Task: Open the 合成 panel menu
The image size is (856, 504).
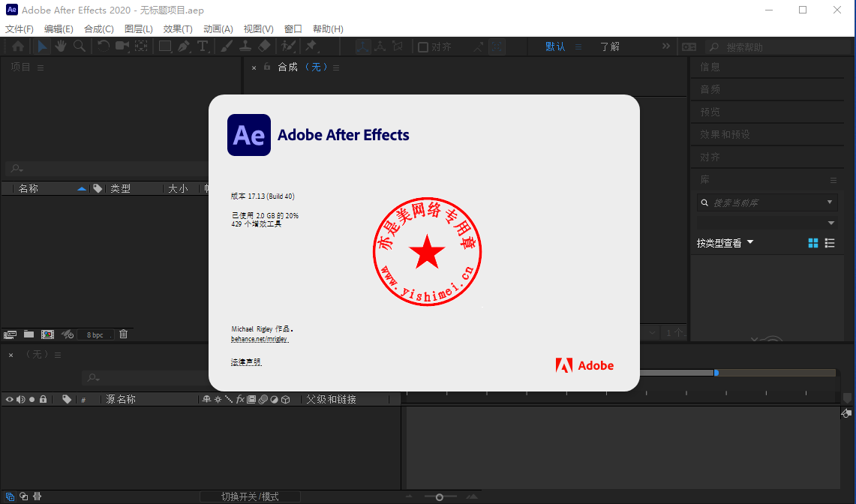Action: coord(336,67)
